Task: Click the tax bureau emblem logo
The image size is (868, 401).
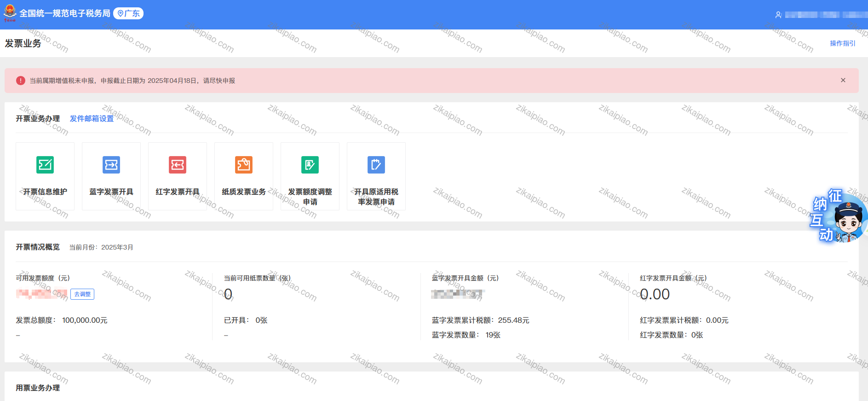Action: point(10,13)
